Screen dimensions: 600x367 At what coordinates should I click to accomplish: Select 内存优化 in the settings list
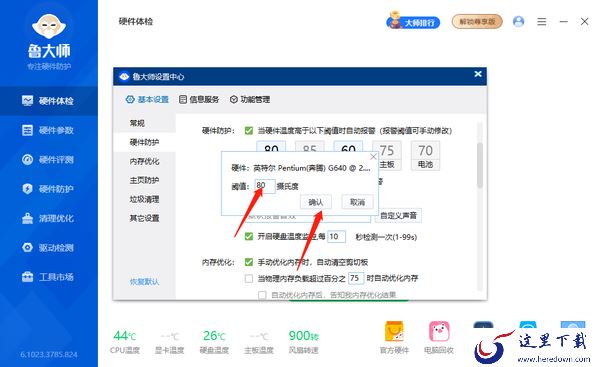(145, 161)
